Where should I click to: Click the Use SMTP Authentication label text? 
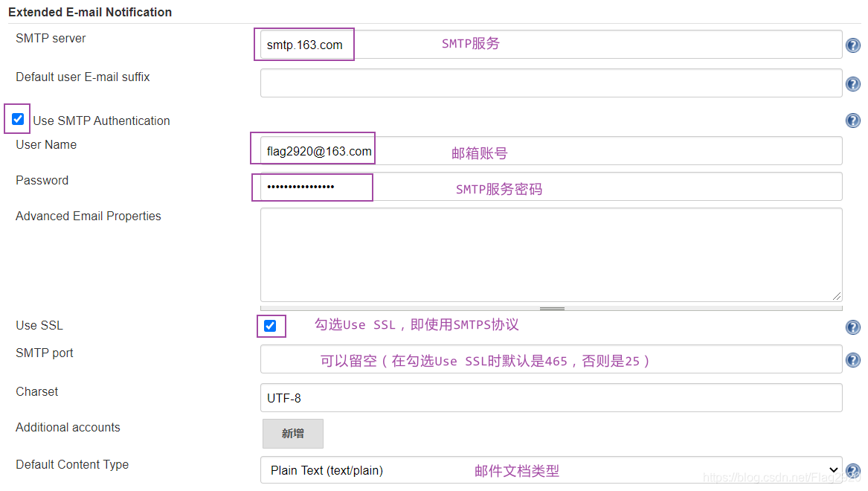tap(101, 121)
